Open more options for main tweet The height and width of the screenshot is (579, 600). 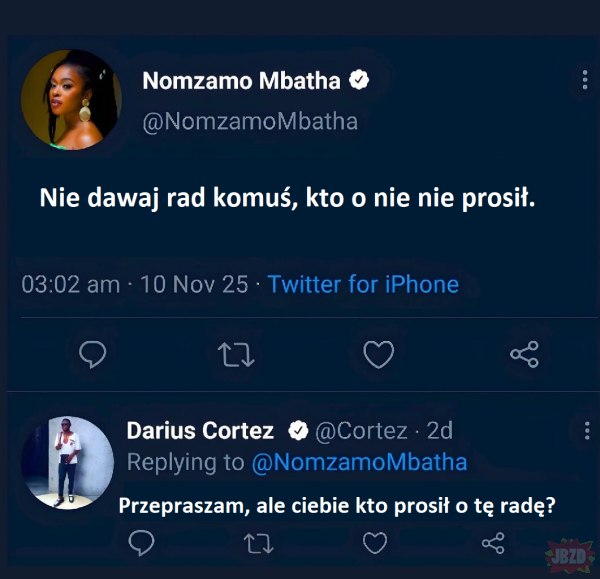[x=585, y=80]
